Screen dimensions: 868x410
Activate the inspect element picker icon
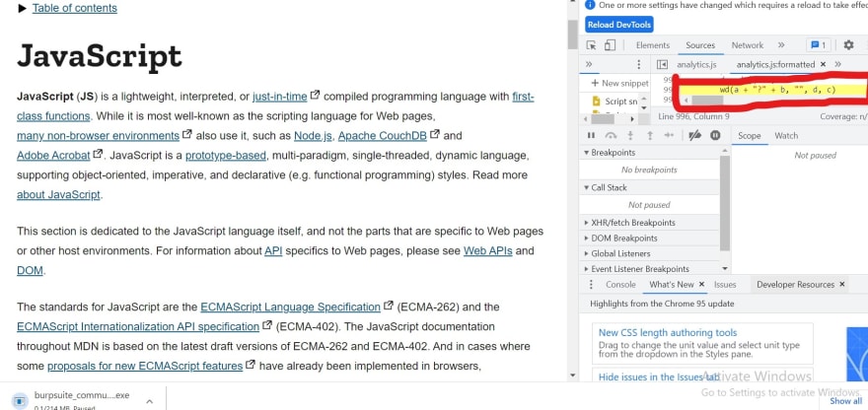(591, 45)
